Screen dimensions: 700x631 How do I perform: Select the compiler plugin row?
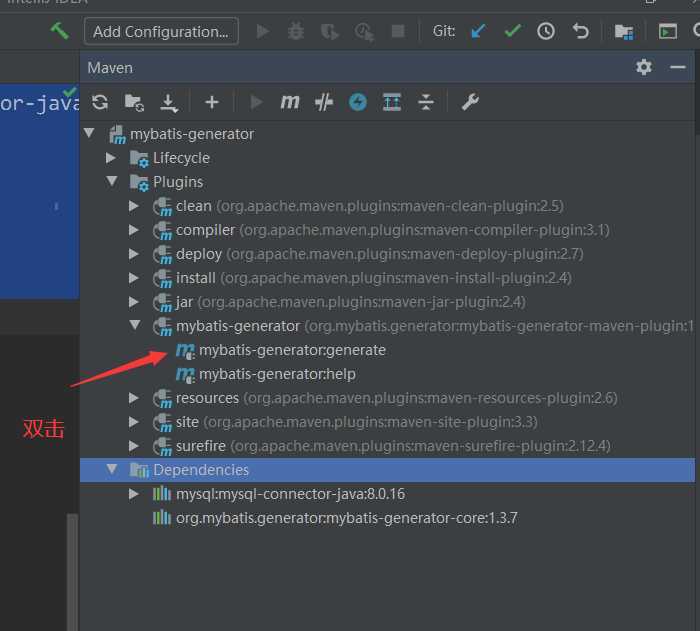coord(381,230)
